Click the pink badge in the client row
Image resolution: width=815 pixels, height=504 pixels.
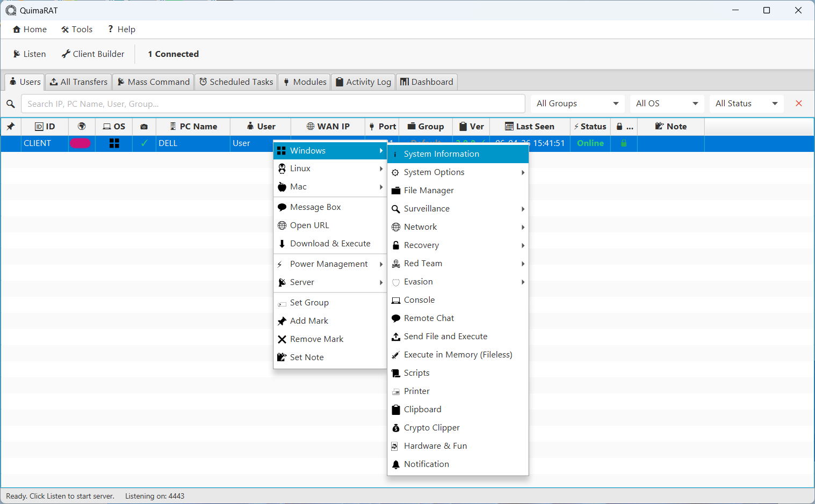tap(81, 143)
